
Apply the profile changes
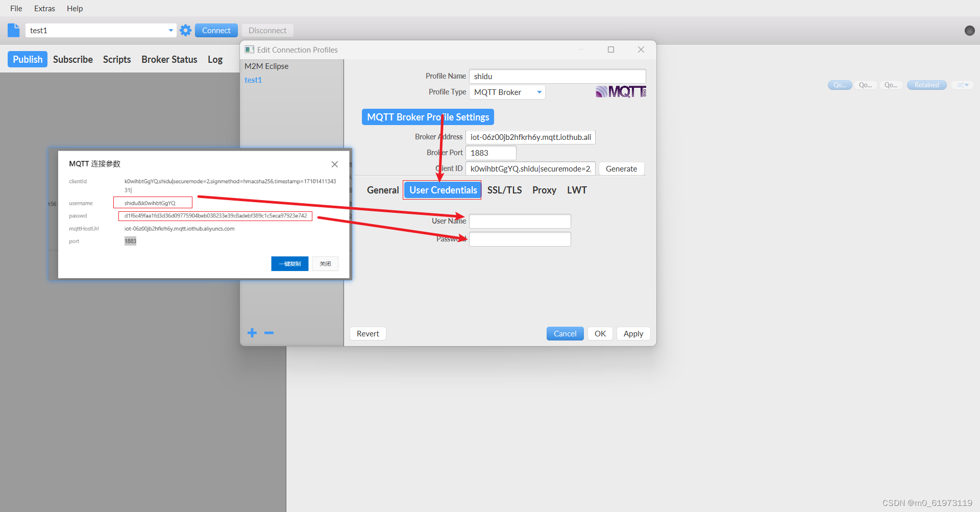[x=633, y=333]
